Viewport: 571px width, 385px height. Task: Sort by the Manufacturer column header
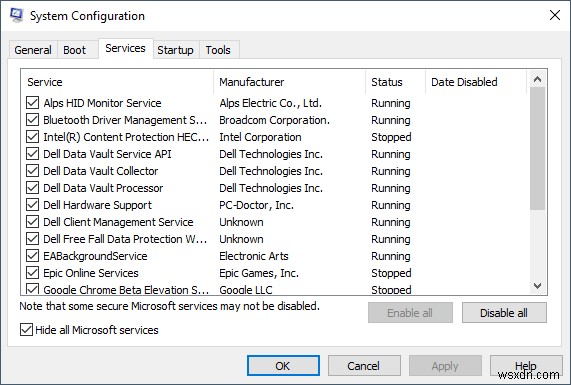[x=290, y=82]
